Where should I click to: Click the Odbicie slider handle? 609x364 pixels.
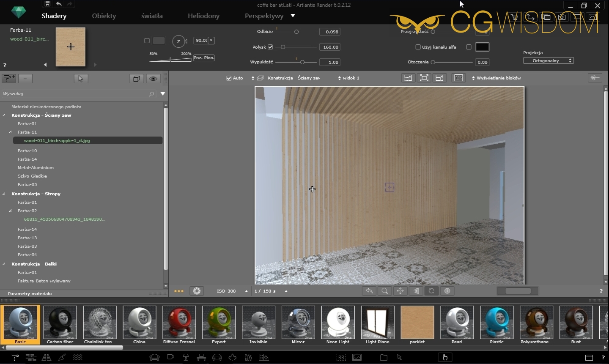click(296, 32)
